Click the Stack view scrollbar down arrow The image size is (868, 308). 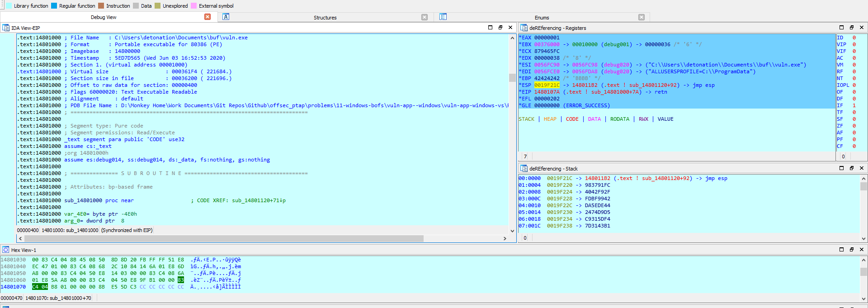(x=863, y=238)
